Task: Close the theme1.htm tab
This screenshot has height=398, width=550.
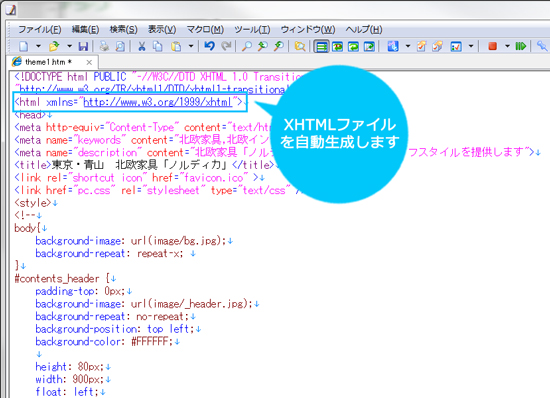Action: (x=89, y=62)
